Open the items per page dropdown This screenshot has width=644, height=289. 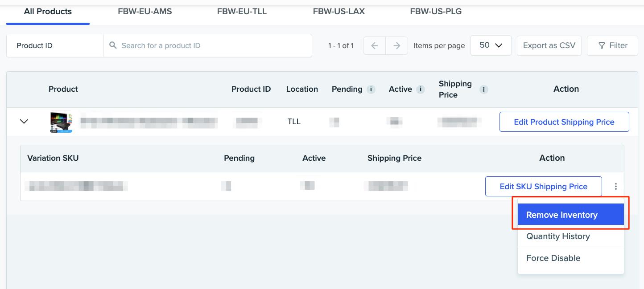491,45
